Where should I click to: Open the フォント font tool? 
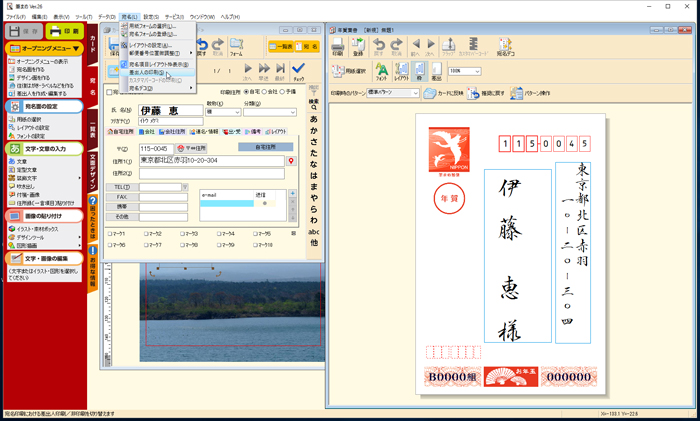tap(381, 71)
